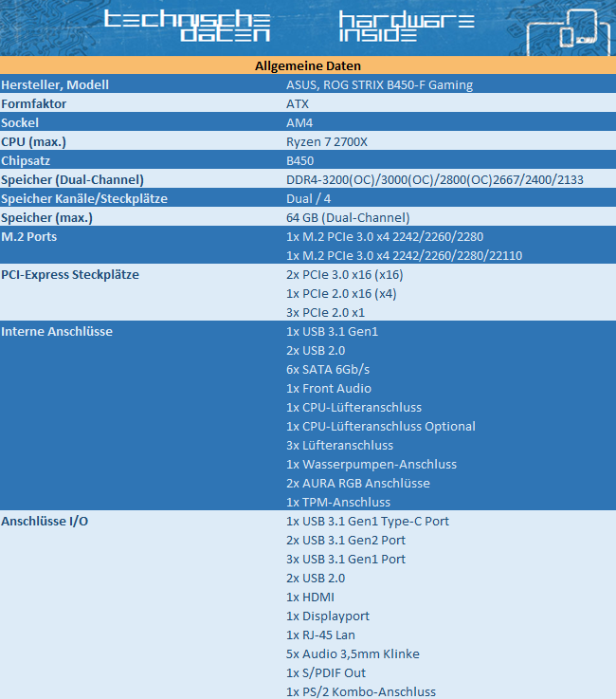Click the "PCI-Express Steckplätze" label
This screenshot has height=699, width=616.
pos(70,274)
